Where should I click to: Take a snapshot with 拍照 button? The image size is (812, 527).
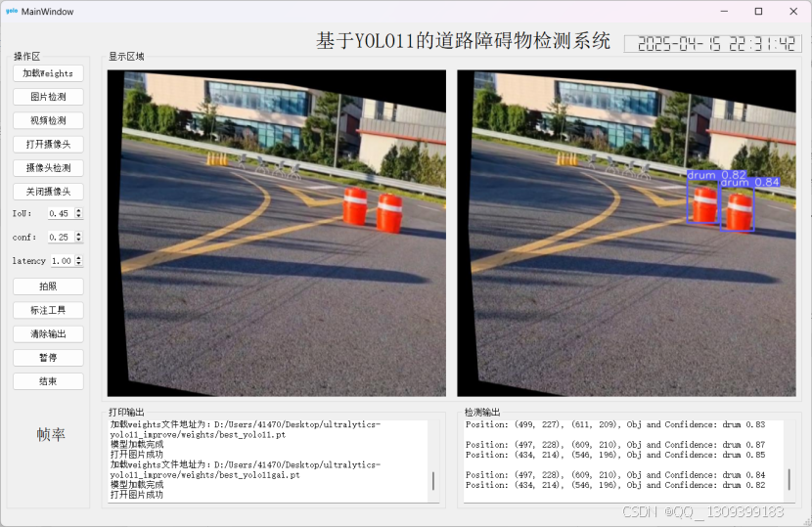(48, 286)
